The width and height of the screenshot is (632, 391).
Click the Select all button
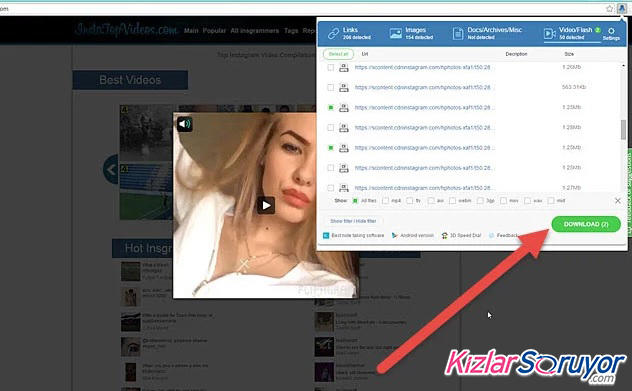tap(338, 54)
